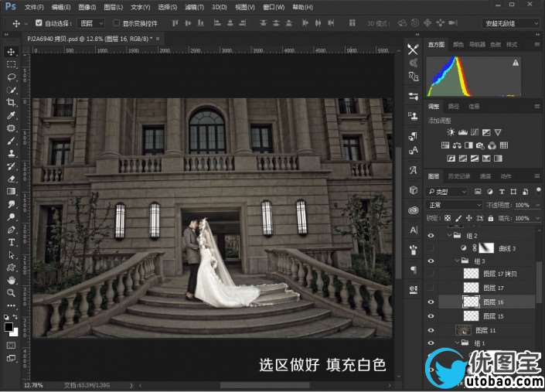This screenshot has width=545, height=392.
Task: Hide 组 2 via its eye icon
Action: point(431,236)
